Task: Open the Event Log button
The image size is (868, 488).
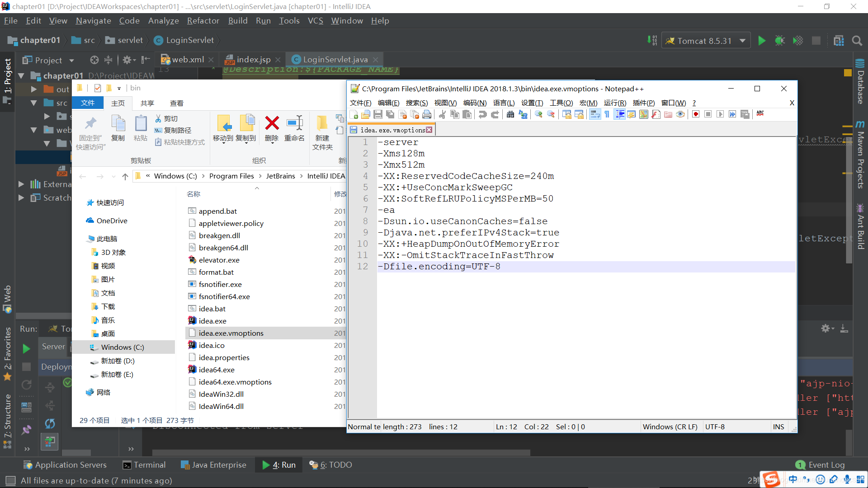Action: 820,465
